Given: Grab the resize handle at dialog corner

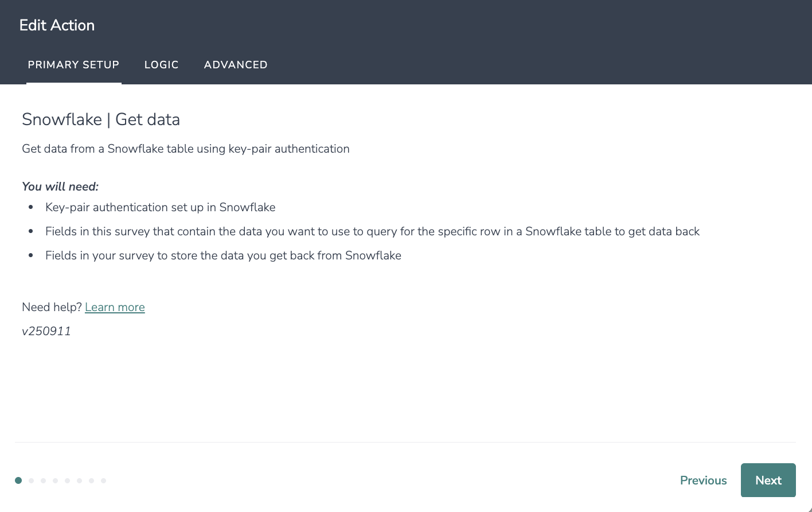Looking at the screenshot, I should pos(809,509).
